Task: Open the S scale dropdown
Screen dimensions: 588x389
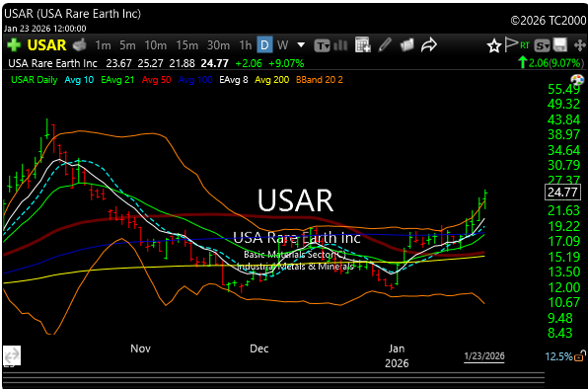Action: 543,45
